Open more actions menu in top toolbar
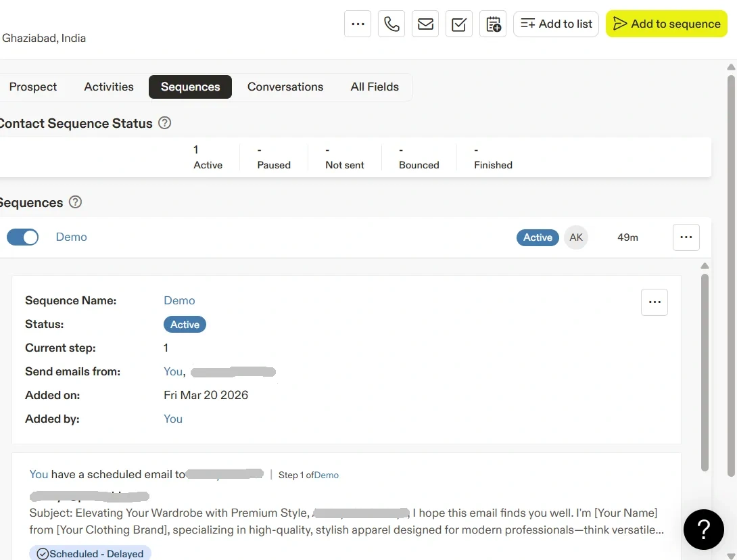 358,24
